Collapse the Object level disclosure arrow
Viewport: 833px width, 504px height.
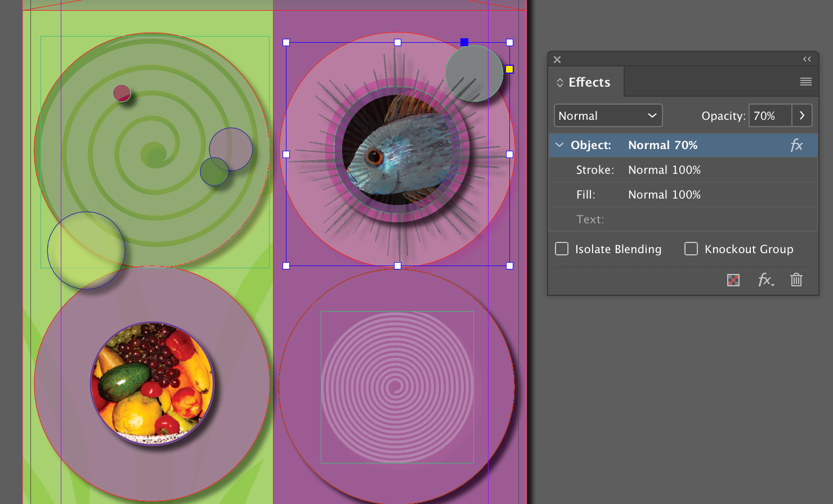click(x=559, y=145)
